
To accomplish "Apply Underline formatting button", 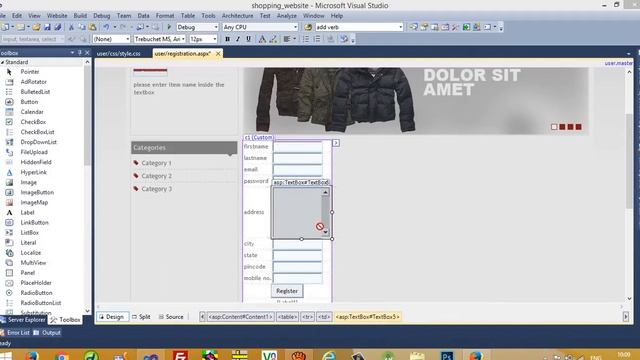I will click(248, 39).
